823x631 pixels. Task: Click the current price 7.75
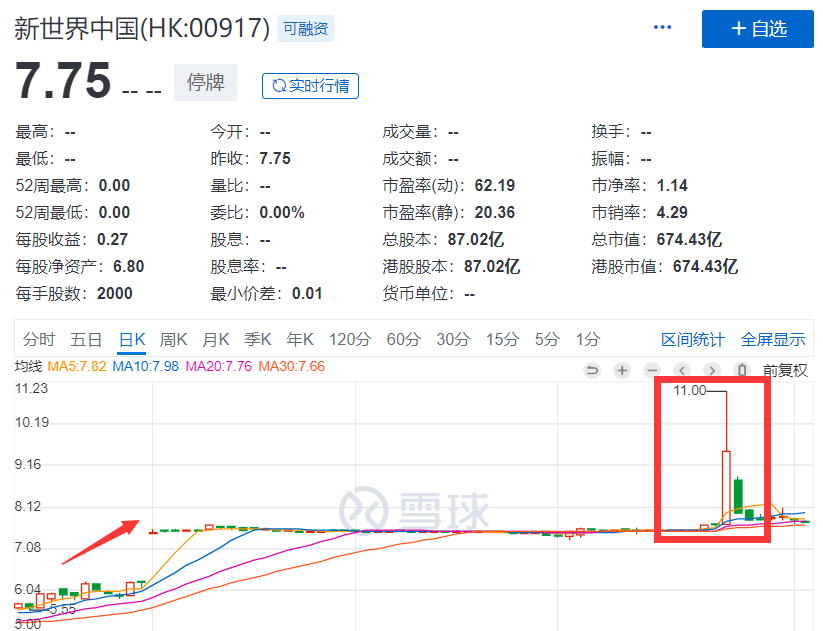(x=63, y=80)
